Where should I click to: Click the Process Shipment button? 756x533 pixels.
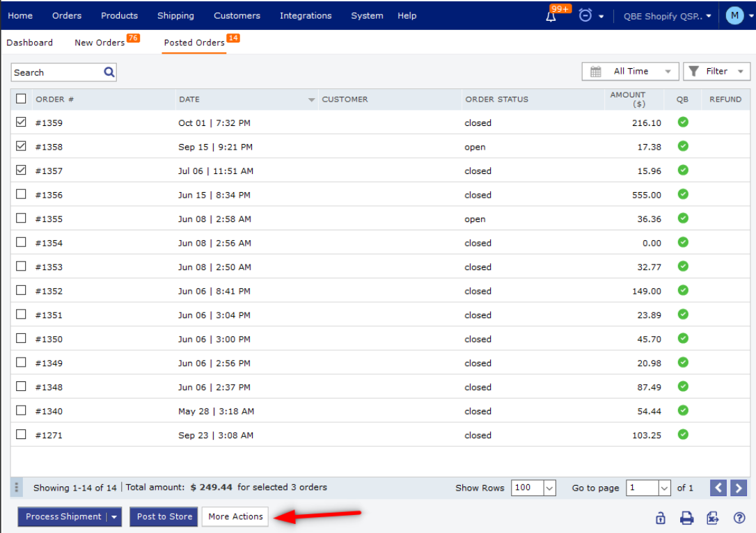point(63,516)
